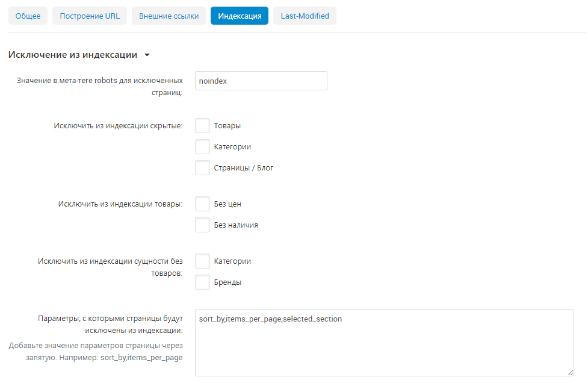Image resolution: width=588 pixels, height=383 pixels.
Task: Click the Исключить из индексации сущности label
Action: pos(110,267)
